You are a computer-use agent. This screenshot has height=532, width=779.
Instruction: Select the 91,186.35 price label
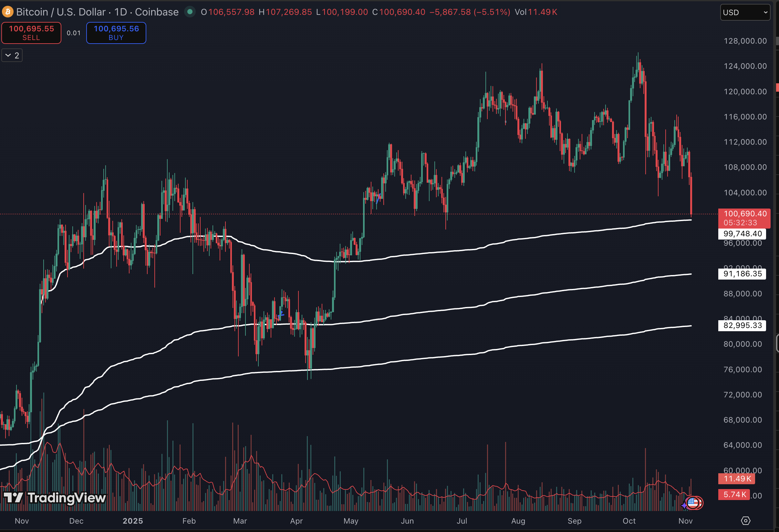click(742, 274)
